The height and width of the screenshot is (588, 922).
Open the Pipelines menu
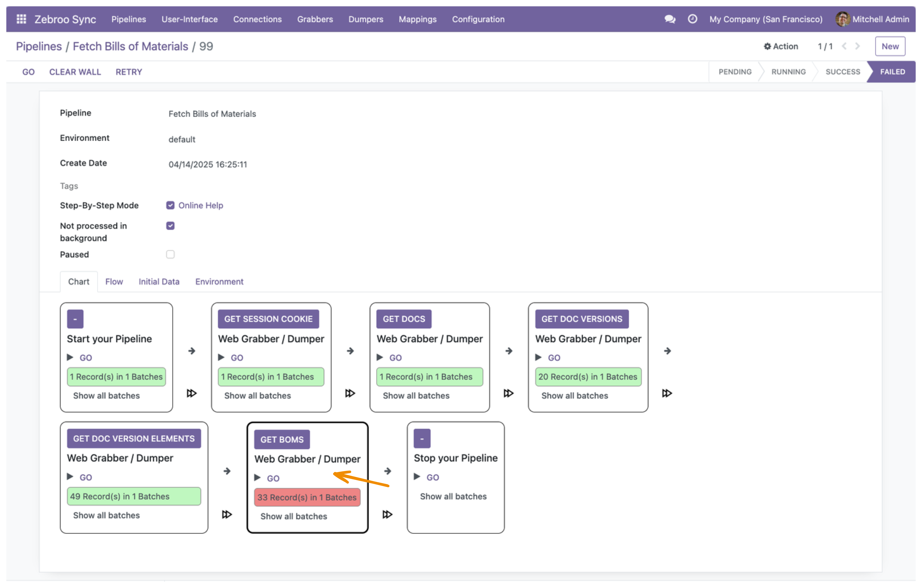(129, 19)
